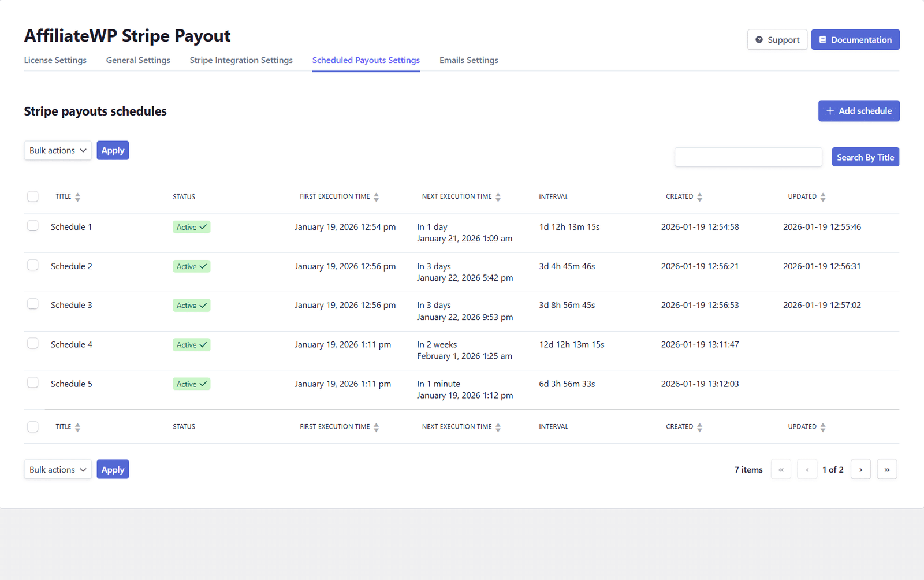
Task: Click the Schedule 4 title
Action: 71,344
